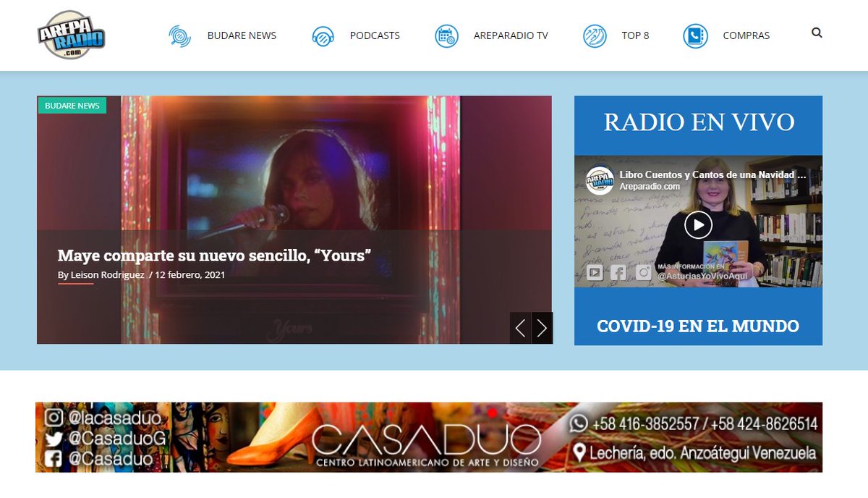The width and height of the screenshot is (868, 498).
Task: Click the ArepaRadio.com site logo
Action: pos(71,35)
